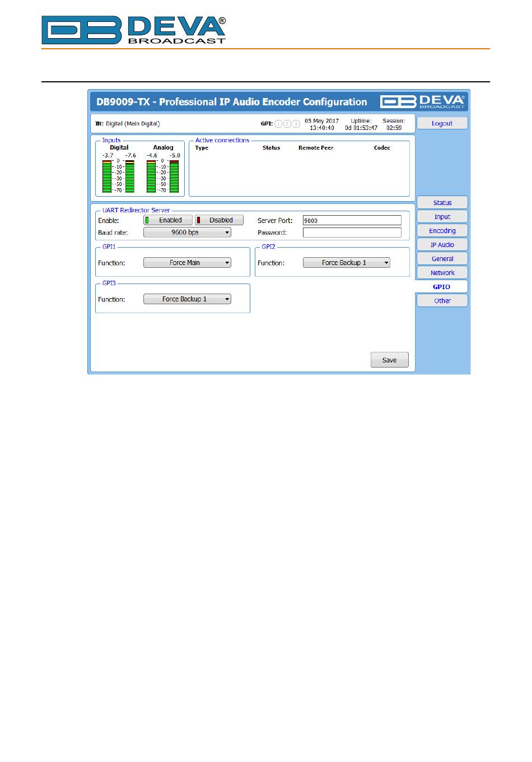Open the General settings tab

(442, 259)
